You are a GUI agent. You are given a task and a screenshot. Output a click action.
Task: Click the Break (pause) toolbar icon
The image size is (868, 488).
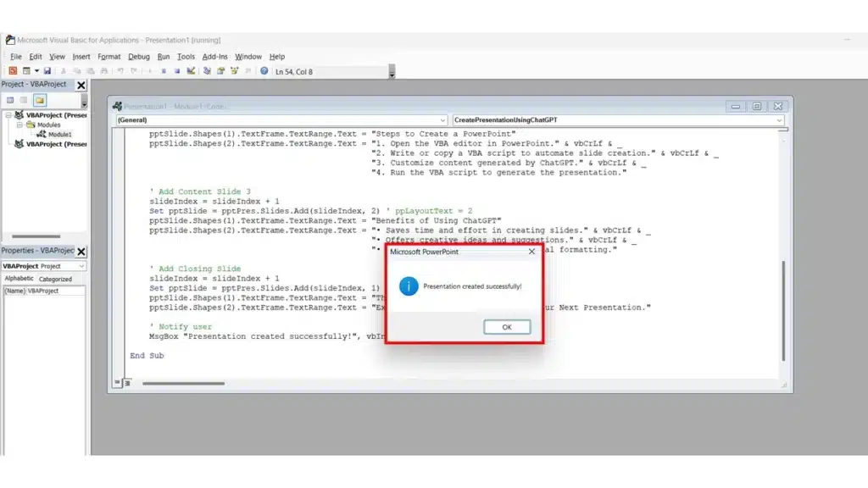click(163, 71)
